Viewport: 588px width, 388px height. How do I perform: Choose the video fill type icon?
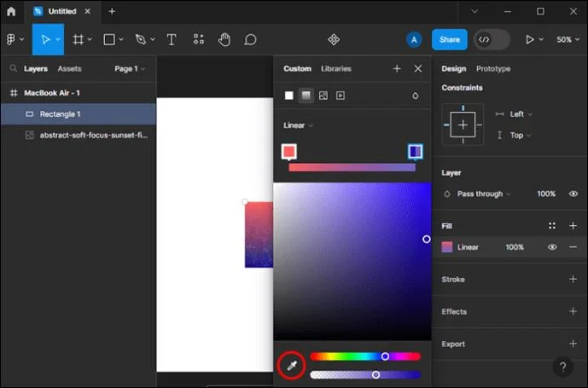click(x=341, y=96)
